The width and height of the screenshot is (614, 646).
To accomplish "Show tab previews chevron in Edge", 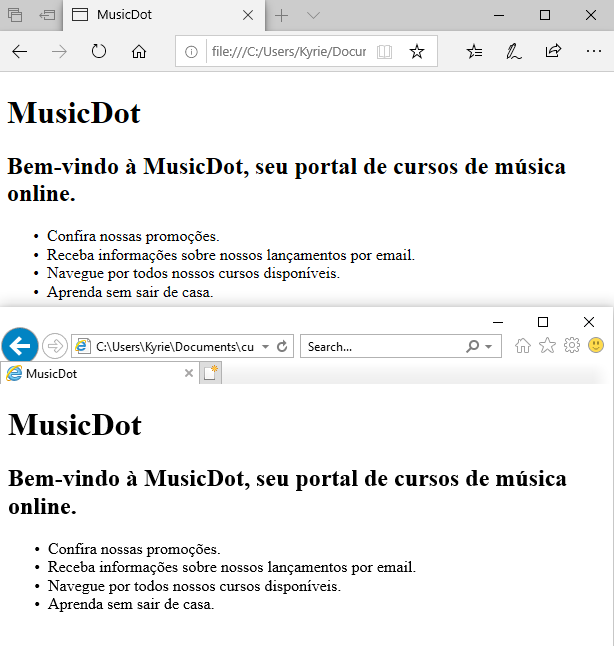I will coord(313,16).
